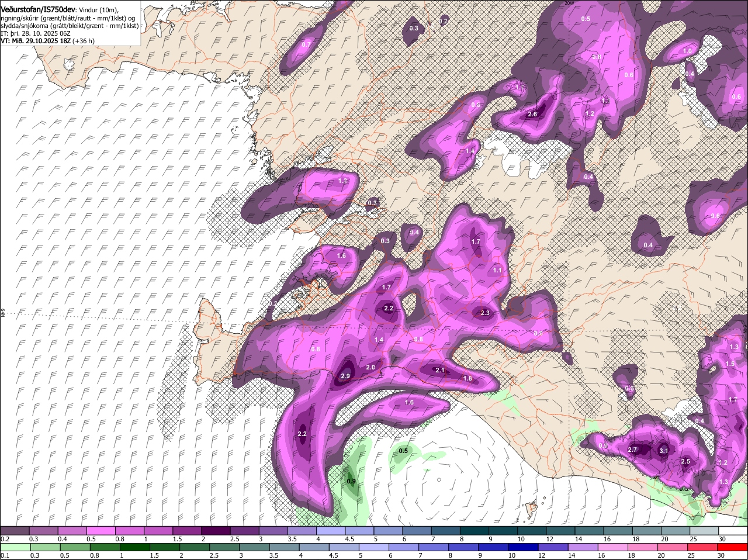Click the small circle at the wind vortex center
The width and height of the screenshot is (748, 560).
(x=438, y=480)
